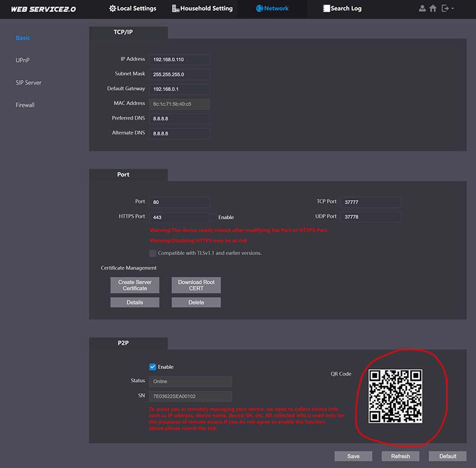Click the certificate Delete button
This screenshot has height=468, width=476.
coord(196,302)
